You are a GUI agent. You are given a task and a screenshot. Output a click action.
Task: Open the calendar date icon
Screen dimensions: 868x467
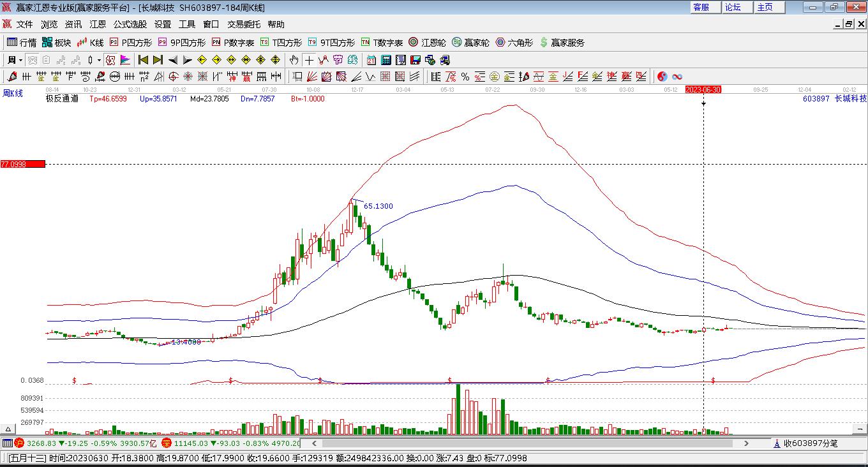371,60
